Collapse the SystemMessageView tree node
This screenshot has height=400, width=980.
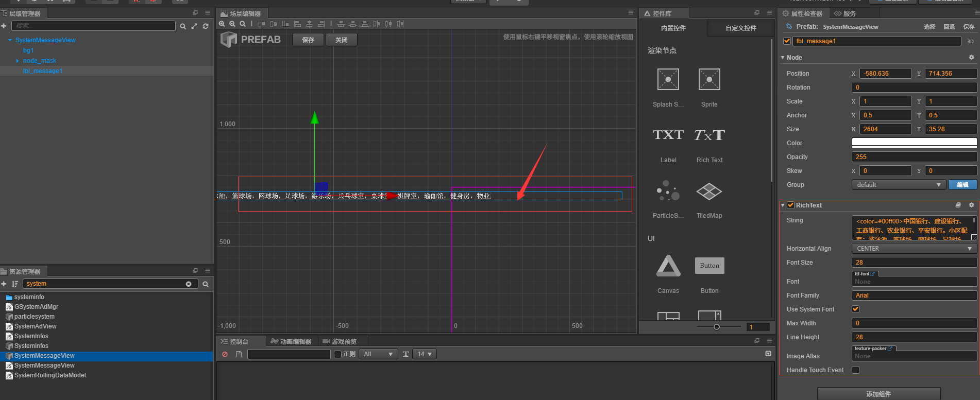[10, 40]
